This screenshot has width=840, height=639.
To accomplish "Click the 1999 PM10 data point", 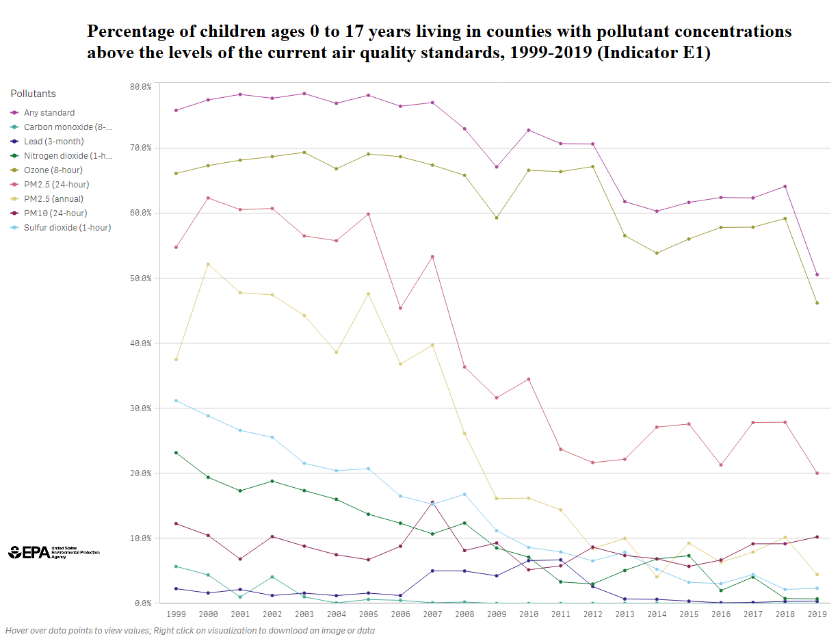I will tap(176, 523).
